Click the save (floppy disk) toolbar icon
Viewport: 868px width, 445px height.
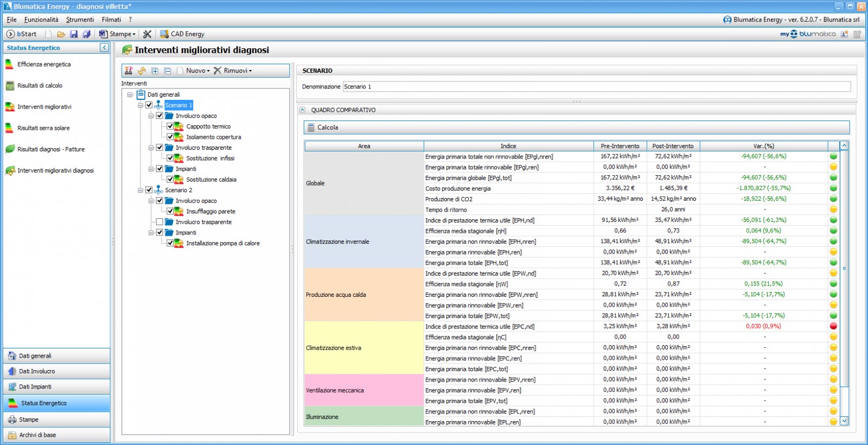tap(74, 34)
